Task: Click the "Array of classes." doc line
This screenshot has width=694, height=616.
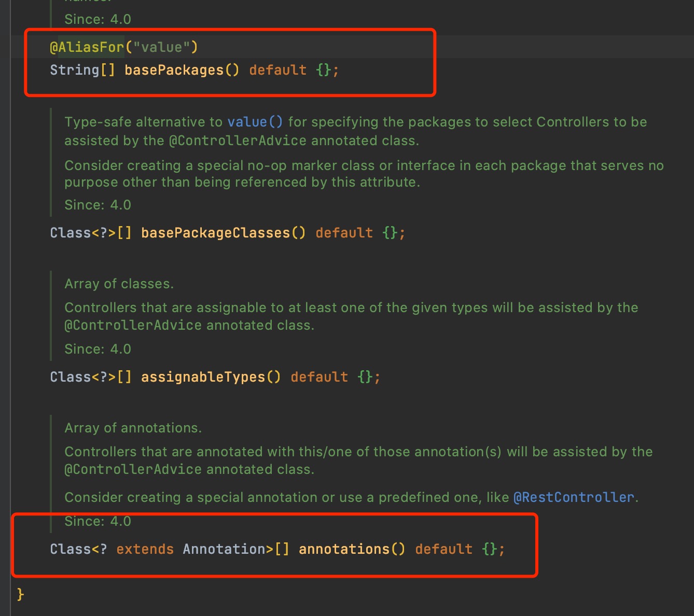Action: tap(119, 284)
